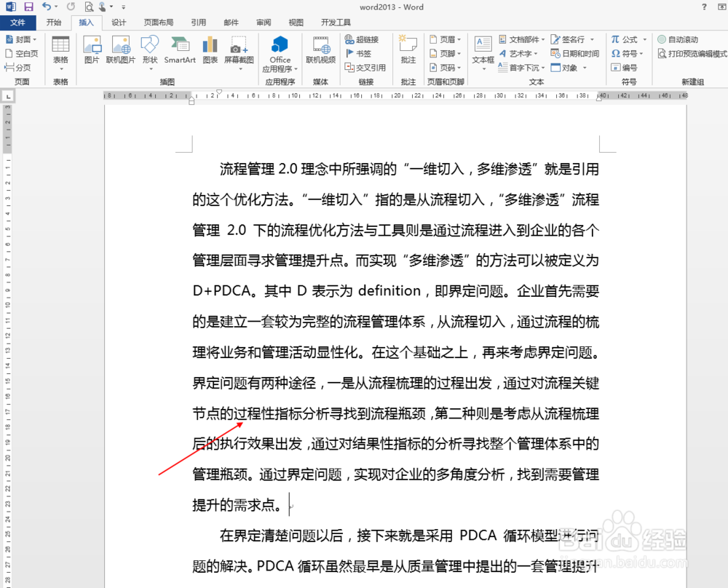Toggle 自动滚动 auto scroll
Viewport: 728px width, 588px height.
tap(678, 39)
